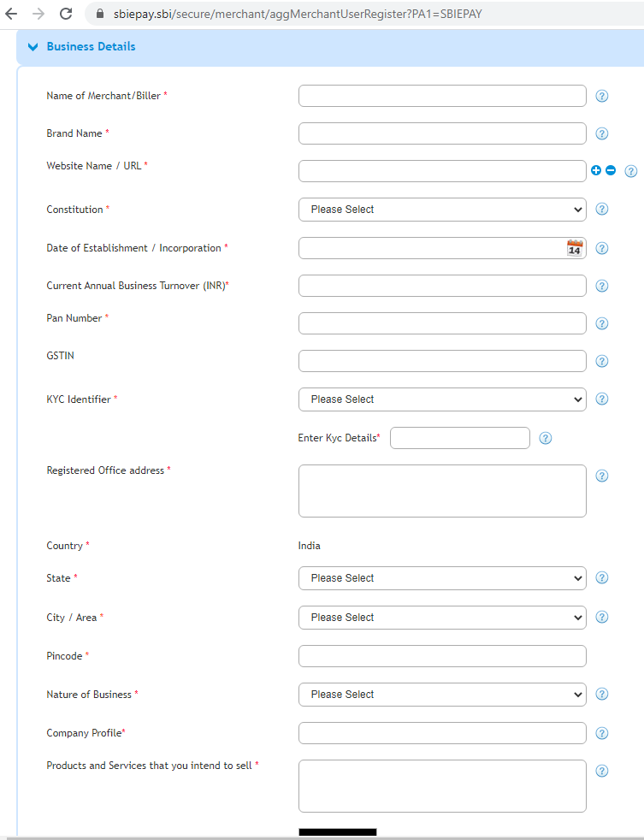The image size is (644, 840).
Task: Click the page refresh button
Action: pyautogui.click(x=65, y=14)
